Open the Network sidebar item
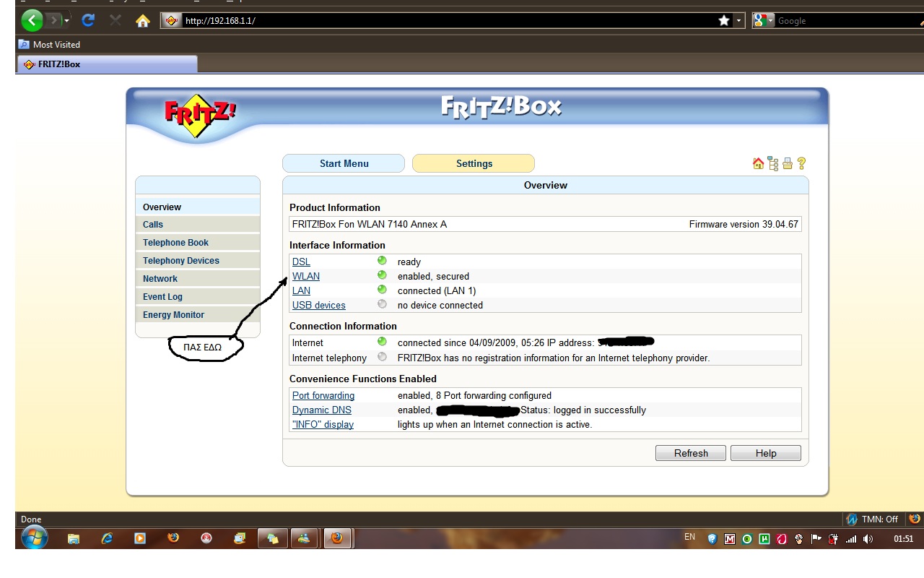The width and height of the screenshot is (924, 578). [x=197, y=279]
